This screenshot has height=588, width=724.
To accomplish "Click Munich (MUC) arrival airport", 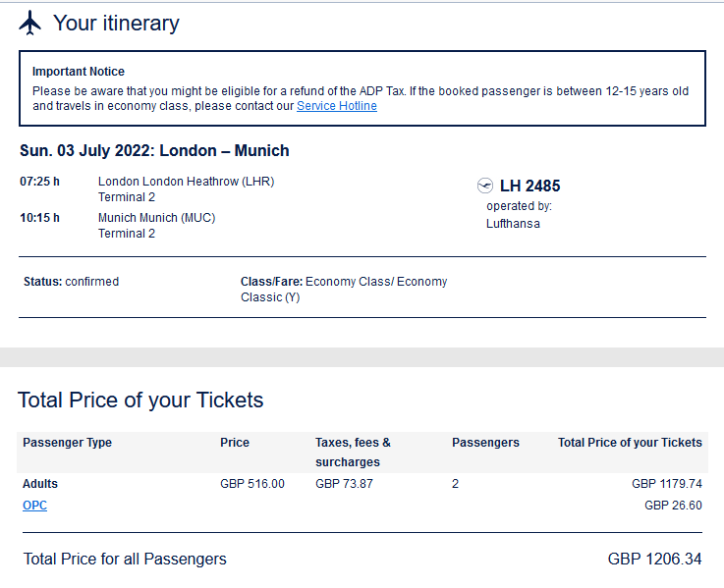I will click(x=156, y=218).
